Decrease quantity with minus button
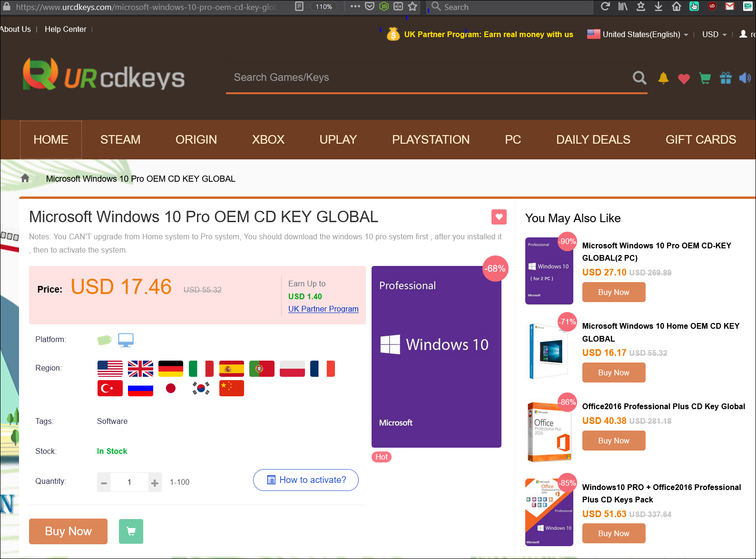The image size is (756, 559). click(104, 482)
